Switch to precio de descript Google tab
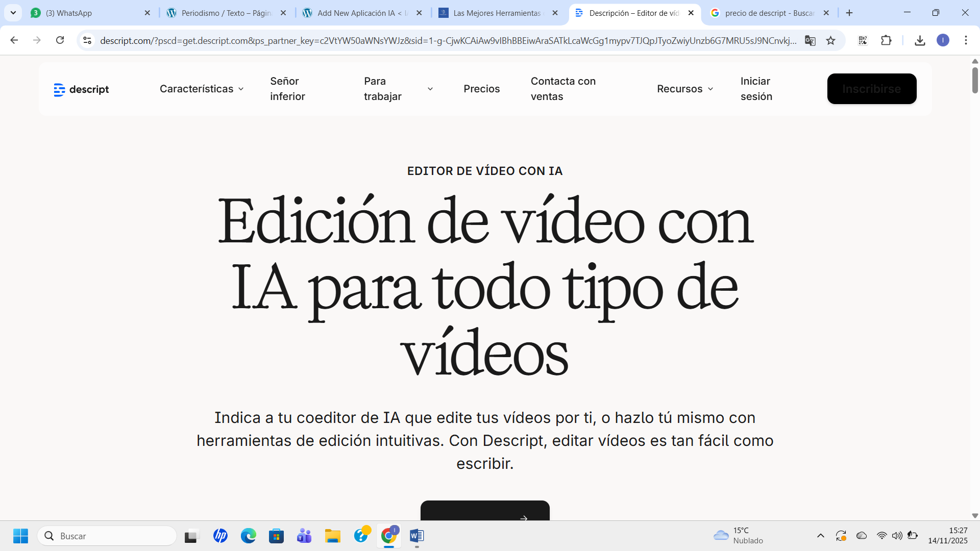This screenshot has height=551, width=980. 768,13
